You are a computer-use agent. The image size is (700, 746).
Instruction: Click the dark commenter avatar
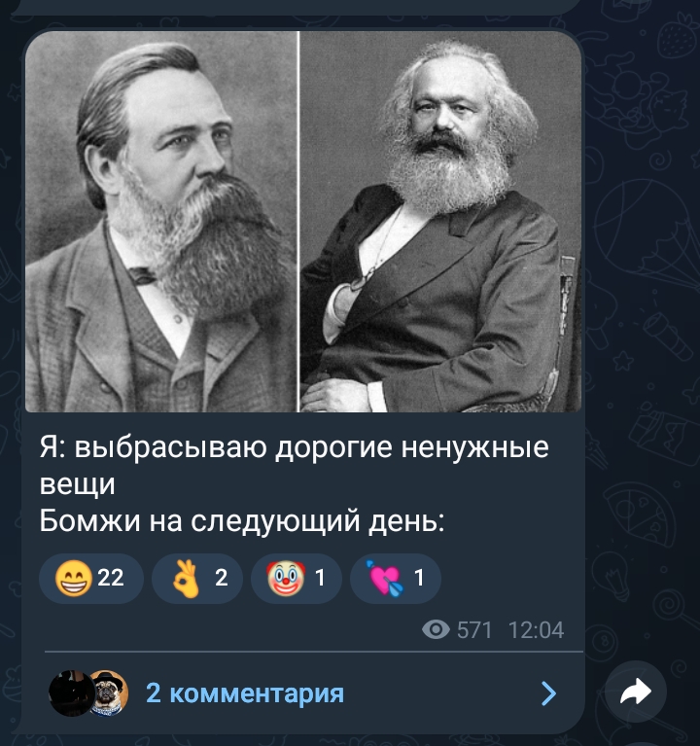pos(72,693)
